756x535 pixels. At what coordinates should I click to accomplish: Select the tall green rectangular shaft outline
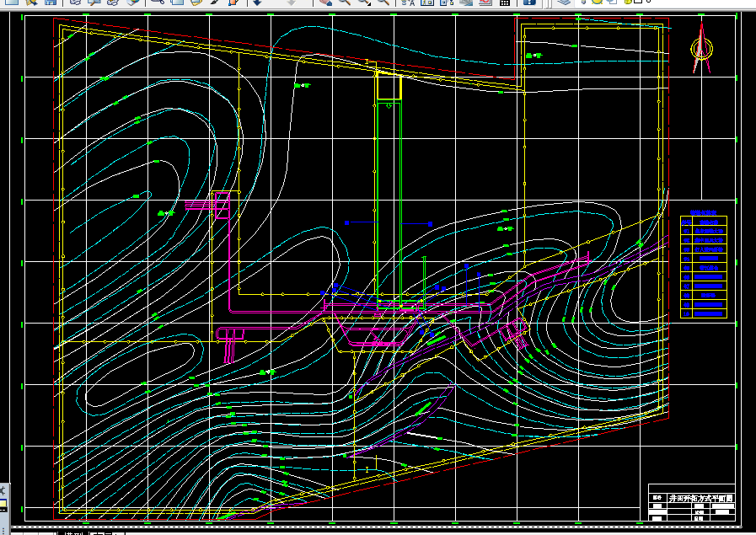[x=389, y=203]
